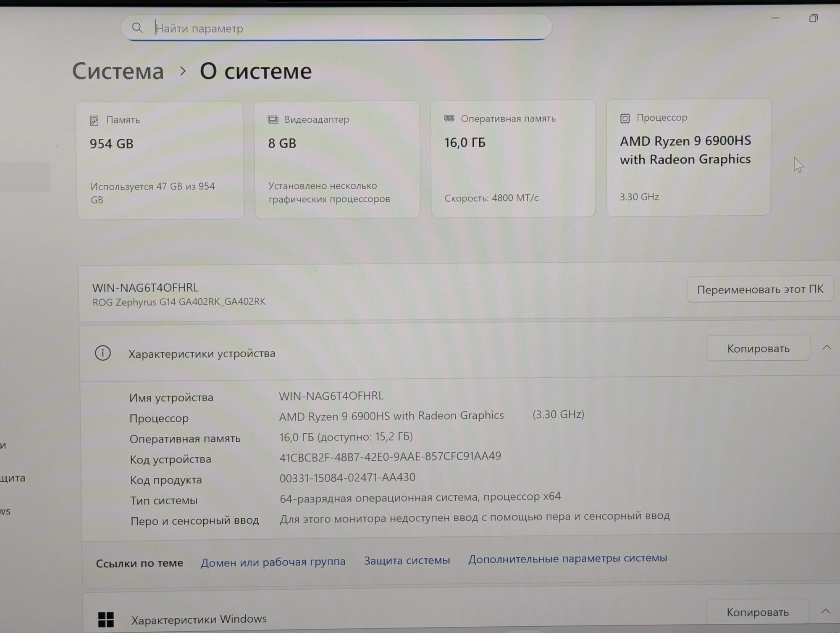Copy device specs with first Копировать button

pos(758,348)
